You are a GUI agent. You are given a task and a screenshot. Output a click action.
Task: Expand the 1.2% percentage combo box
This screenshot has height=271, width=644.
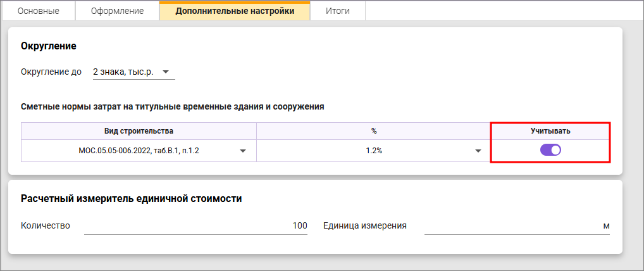[x=373, y=151]
